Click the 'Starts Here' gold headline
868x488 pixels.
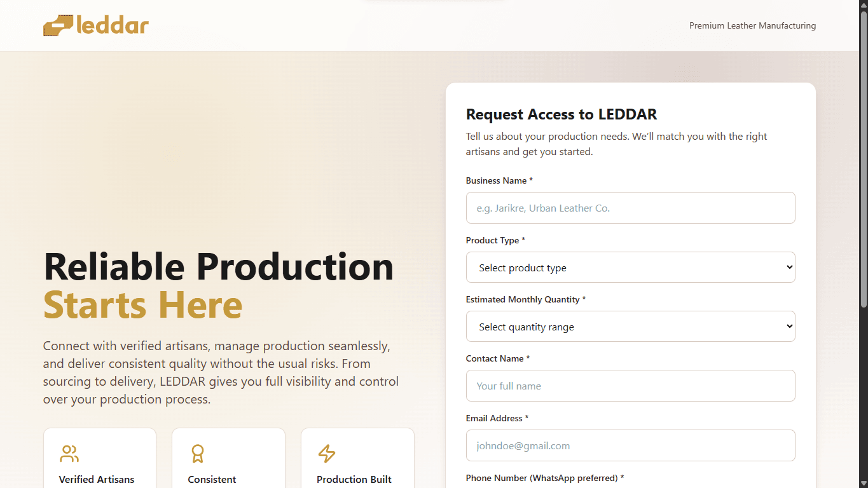pos(143,305)
